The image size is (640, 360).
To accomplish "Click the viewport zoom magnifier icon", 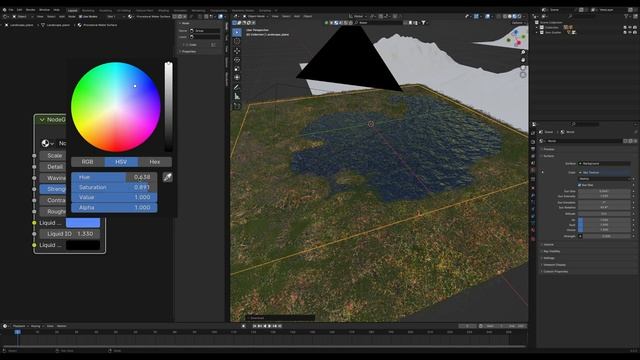I will pos(523,53).
